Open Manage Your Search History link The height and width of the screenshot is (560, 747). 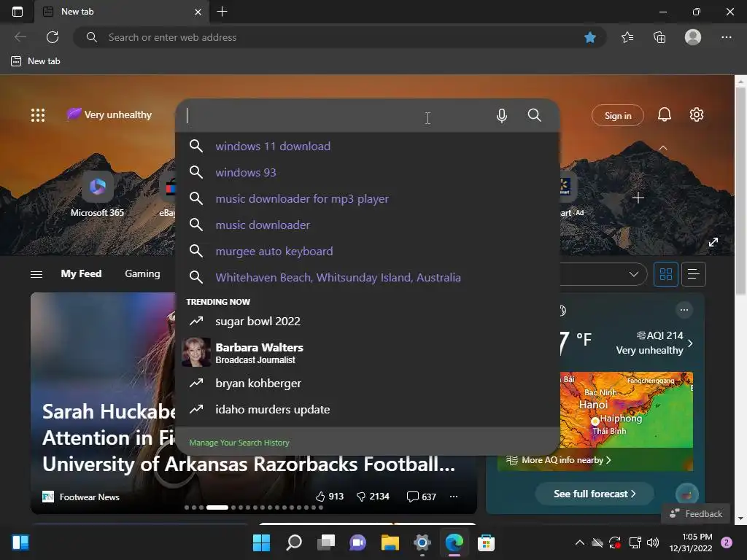239,443
